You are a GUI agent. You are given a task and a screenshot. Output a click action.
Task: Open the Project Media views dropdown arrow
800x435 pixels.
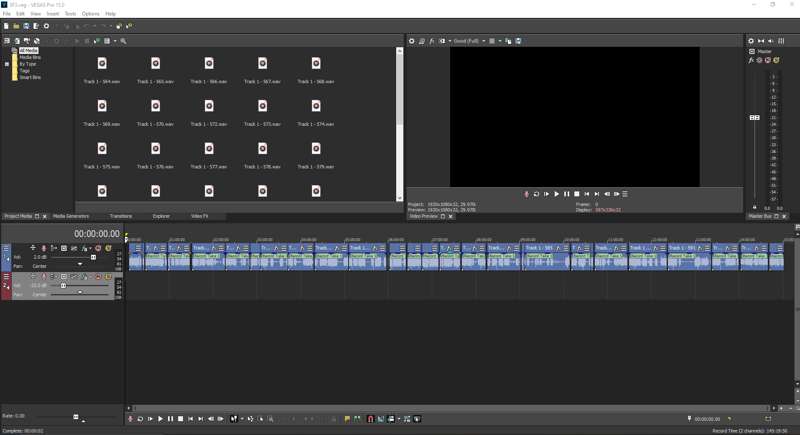pos(115,41)
